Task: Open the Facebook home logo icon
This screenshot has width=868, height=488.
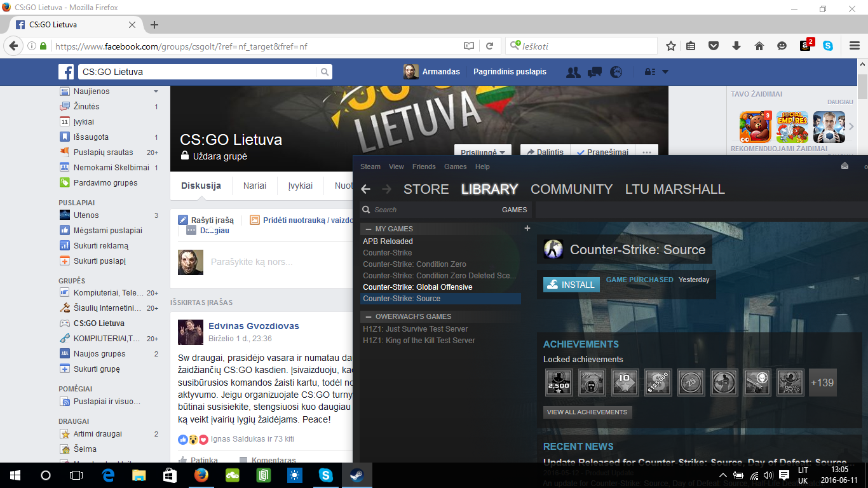Action: pyautogui.click(x=67, y=72)
